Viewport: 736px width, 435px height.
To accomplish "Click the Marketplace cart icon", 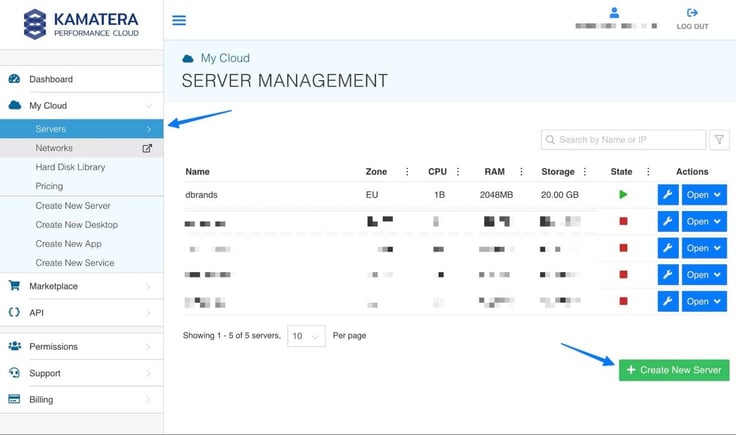I will point(15,285).
